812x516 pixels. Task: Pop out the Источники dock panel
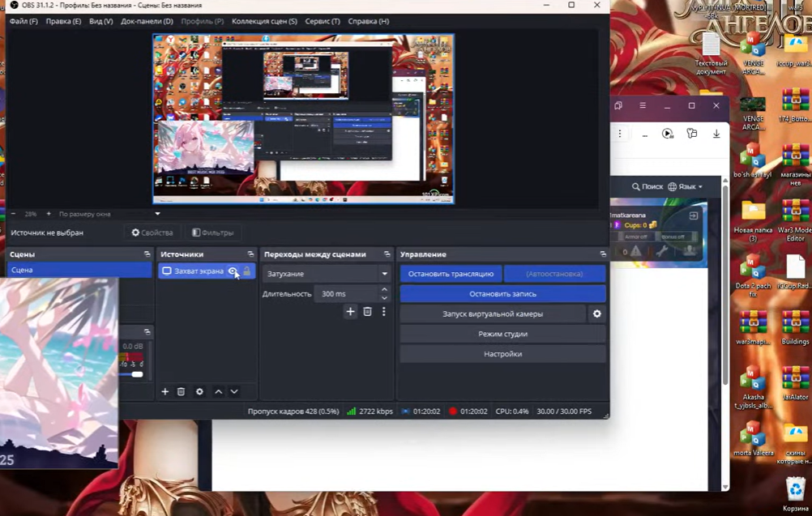coord(250,254)
